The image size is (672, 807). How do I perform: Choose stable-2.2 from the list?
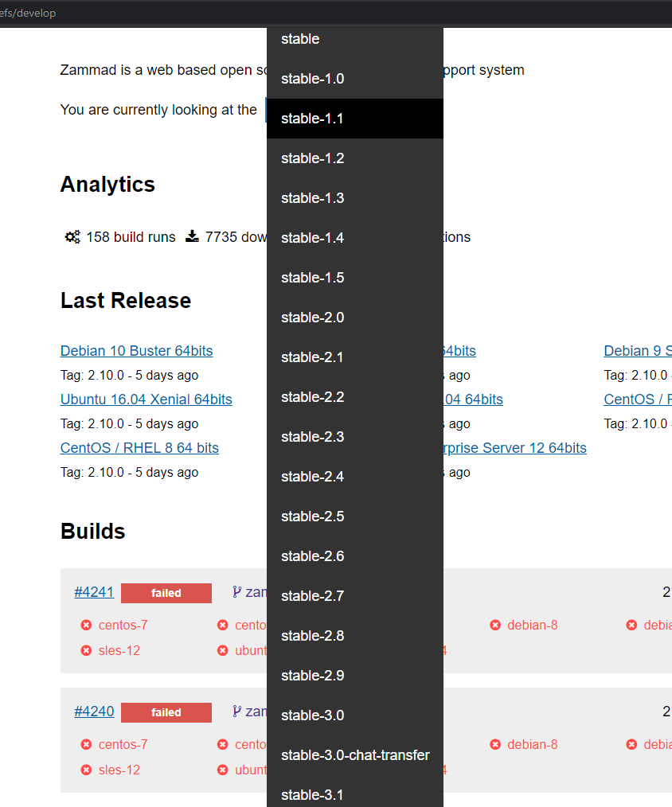355,397
